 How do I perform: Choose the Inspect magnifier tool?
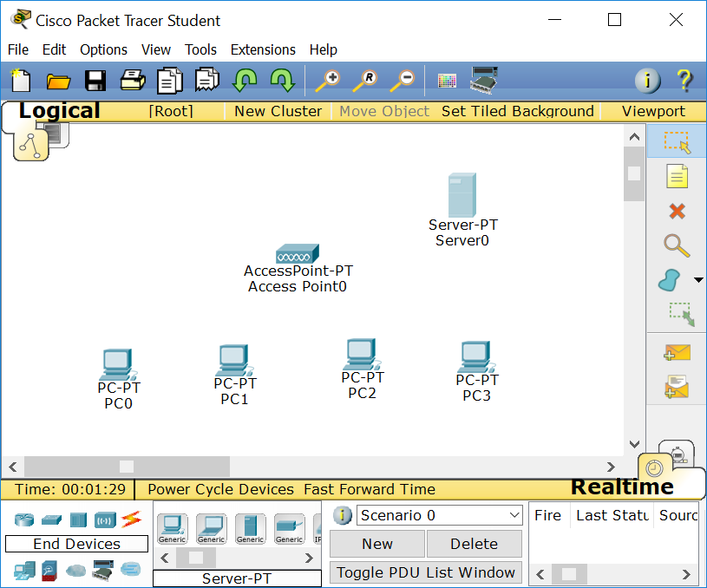click(x=677, y=245)
